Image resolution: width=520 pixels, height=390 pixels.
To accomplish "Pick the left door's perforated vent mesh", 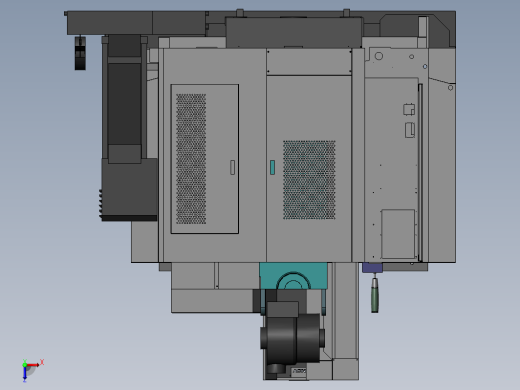I will point(191,159).
